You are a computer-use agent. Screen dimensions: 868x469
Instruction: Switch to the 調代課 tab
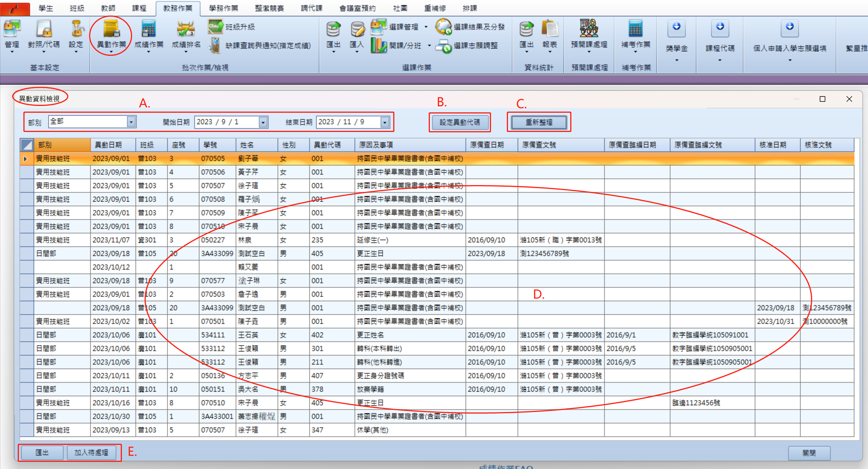[312, 8]
